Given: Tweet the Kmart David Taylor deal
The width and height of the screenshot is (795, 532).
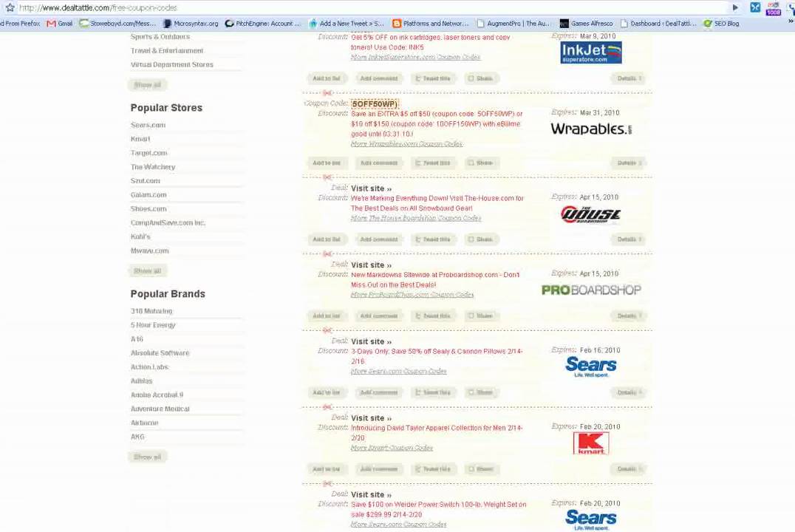Looking at the screenshot, I should click(x=433, y=469).
